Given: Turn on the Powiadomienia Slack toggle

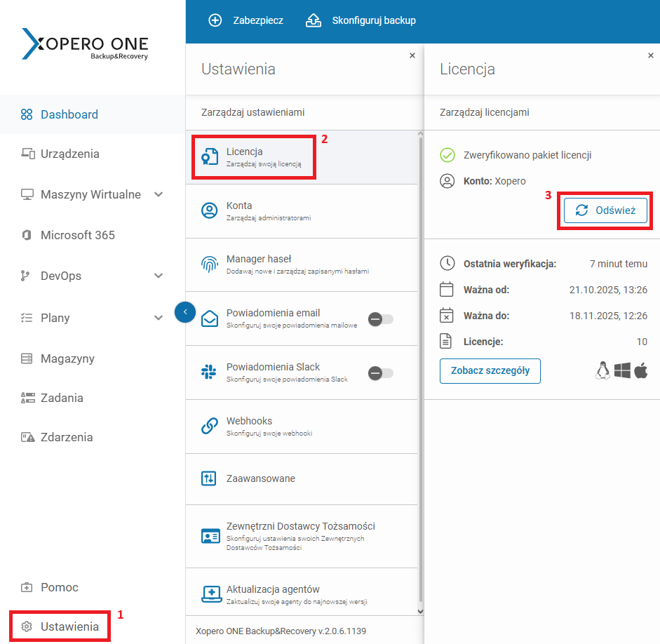Looking at the screenshot, I should 382,373.
